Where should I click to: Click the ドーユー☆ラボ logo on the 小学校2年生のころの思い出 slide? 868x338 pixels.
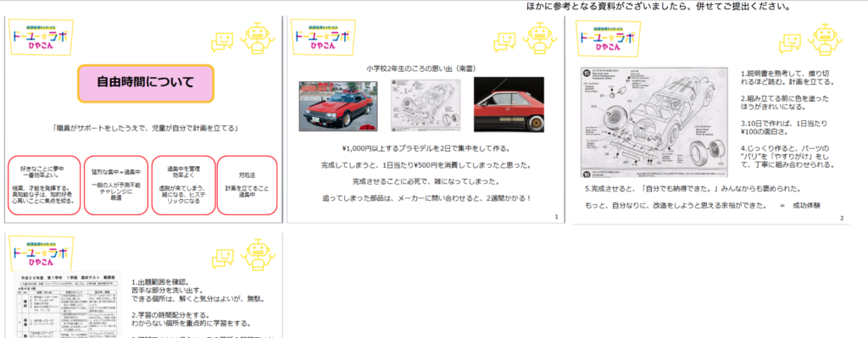pyautogui.click(x=323, y=37)
